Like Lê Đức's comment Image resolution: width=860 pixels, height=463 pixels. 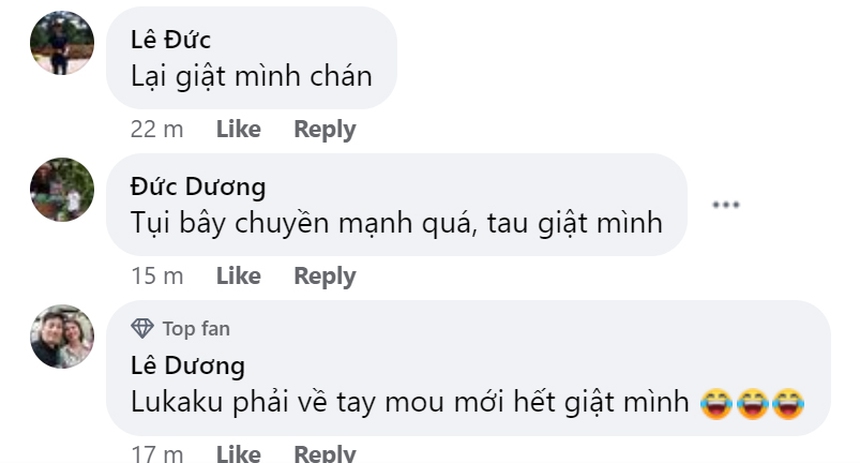[x=238, y=129]
